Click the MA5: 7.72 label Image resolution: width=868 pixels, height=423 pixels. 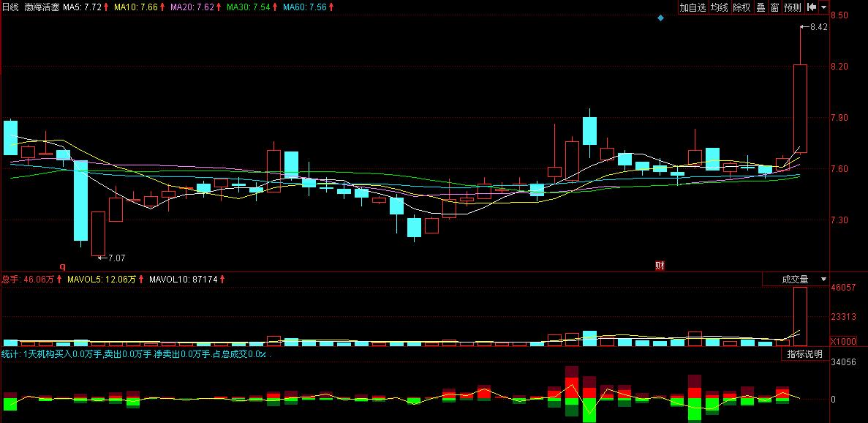click(82, 7)
